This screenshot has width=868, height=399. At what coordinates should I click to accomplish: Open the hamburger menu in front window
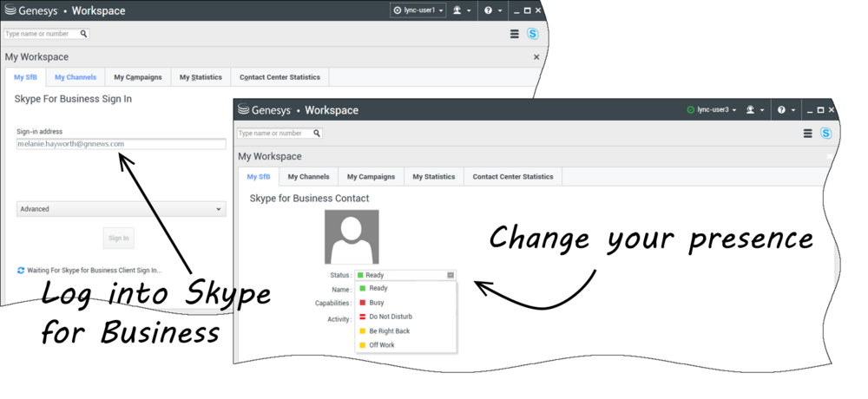coord(807,134)
